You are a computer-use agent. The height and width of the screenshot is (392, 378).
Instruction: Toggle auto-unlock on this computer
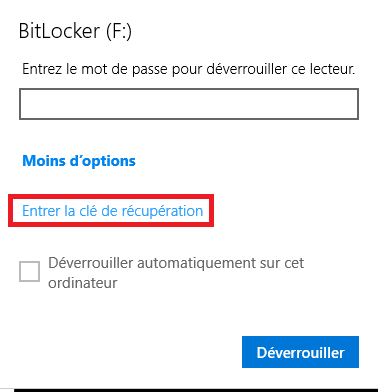(29, 271)
